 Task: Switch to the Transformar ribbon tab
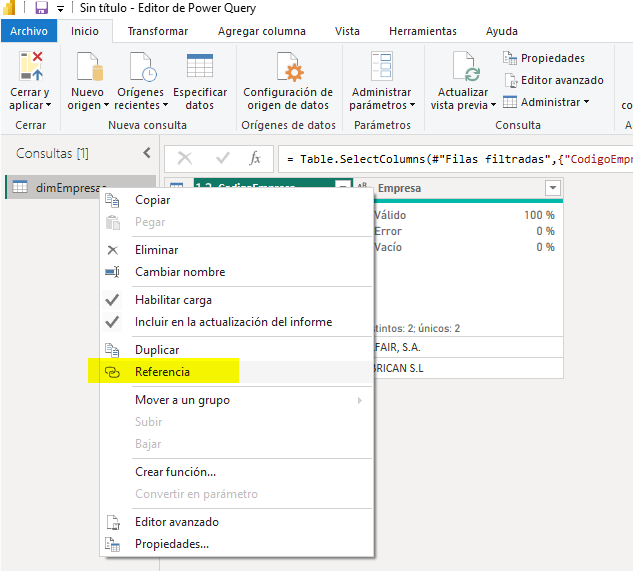[x=157, y=31]
